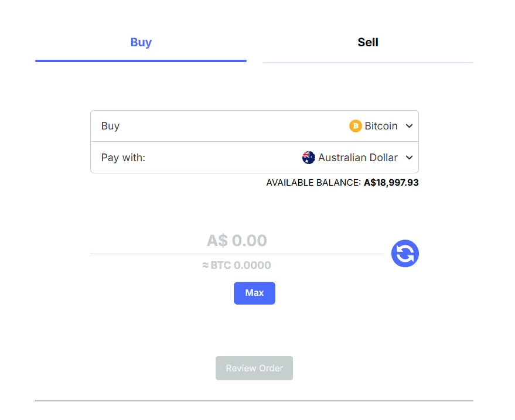Select the Buy tab

click(141, 42)
